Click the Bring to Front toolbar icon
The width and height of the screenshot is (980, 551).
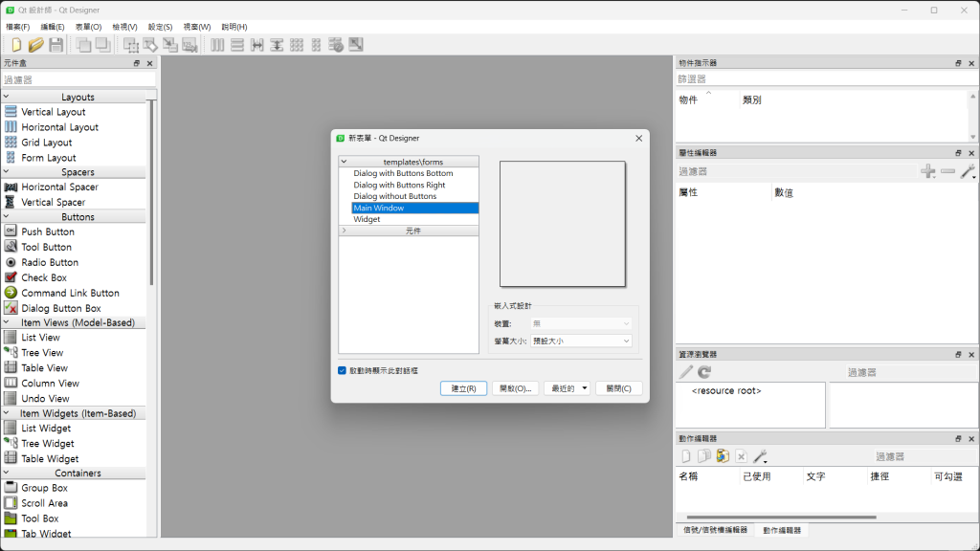coord(103,44)
